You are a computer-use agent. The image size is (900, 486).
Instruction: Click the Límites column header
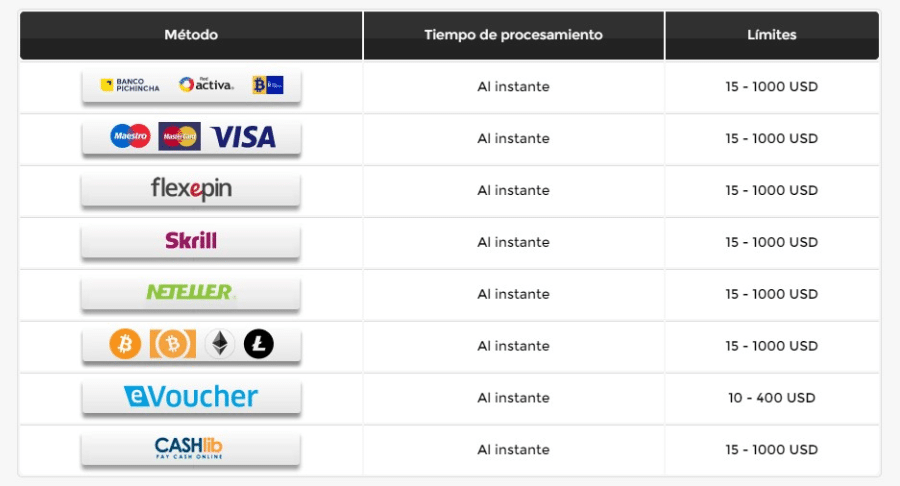772,35
